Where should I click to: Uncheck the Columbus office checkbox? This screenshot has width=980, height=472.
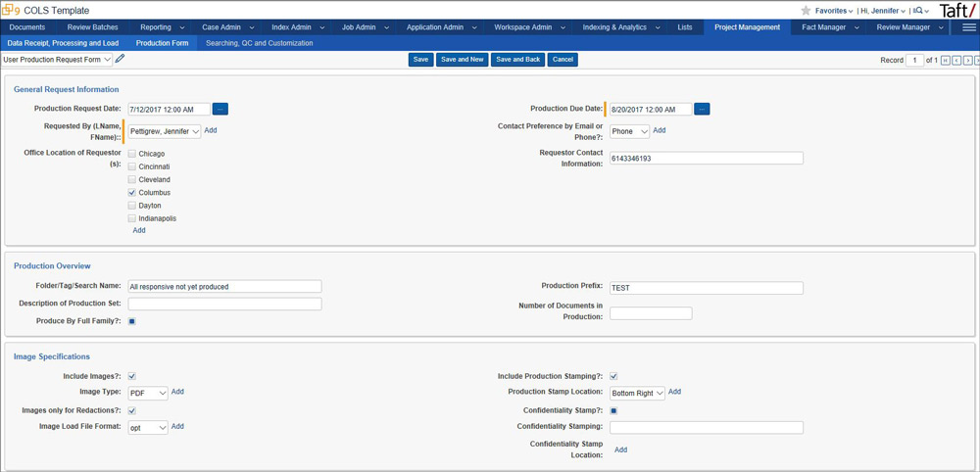click(132, 193)
